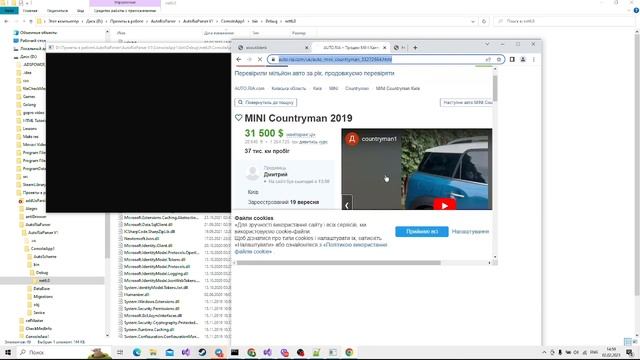Image resolution: width=640 pixels, height=360 pixels.
Task: Select Humanizer.dll in the file list
Action: pyautogui.click(x=136, y=294)
